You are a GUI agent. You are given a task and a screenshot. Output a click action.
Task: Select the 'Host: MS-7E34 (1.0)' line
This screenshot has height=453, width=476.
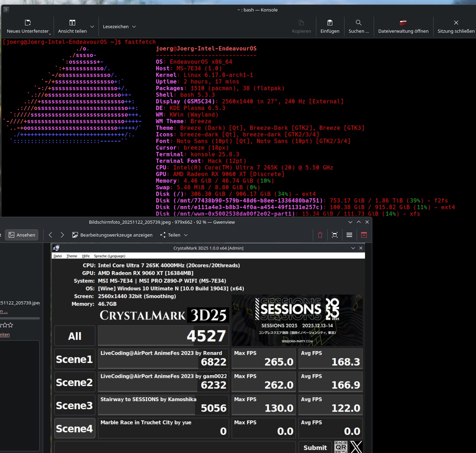(189, 69)
